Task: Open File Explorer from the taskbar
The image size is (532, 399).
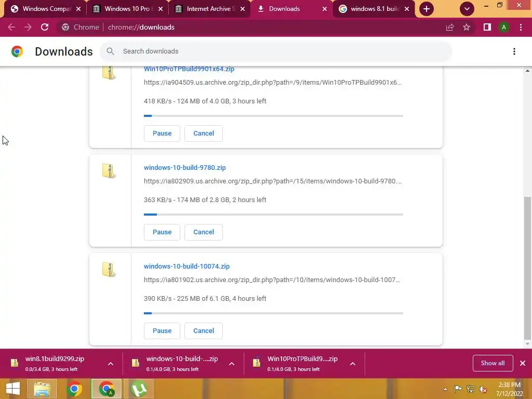Action: tap(42, 389)
